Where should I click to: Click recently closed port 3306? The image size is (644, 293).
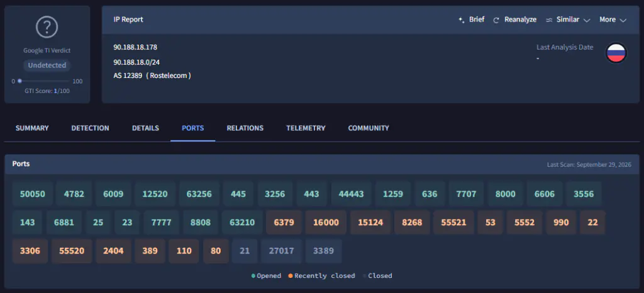[30, 251]
